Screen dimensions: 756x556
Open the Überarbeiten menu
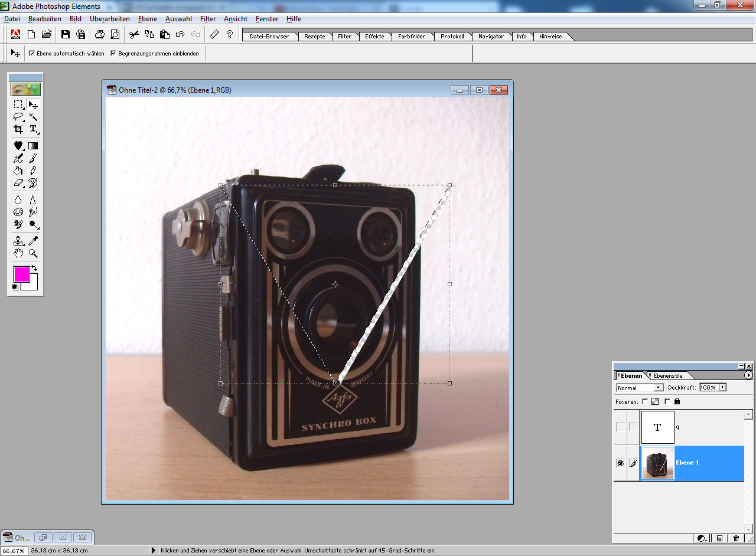(110, 19)
